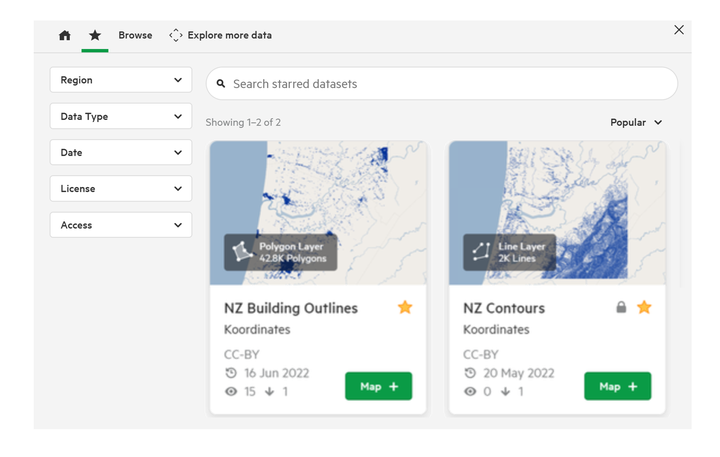Click the lock icon on NZ Contours
Viewport: 720px width, 457px height.
pyautogui.click(x=621, y=307)
